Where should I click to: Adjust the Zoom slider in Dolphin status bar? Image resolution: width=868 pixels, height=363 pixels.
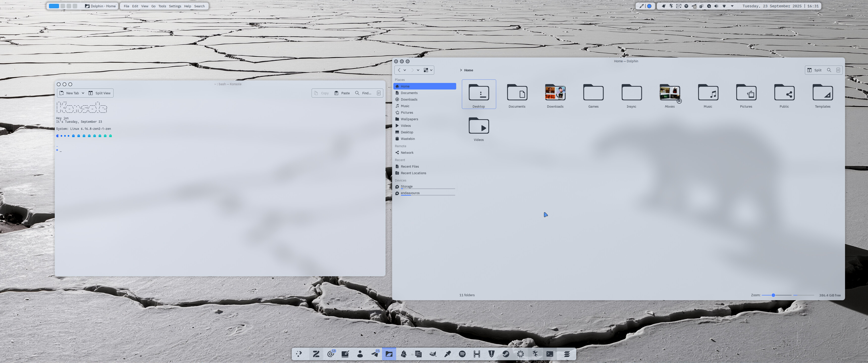773,295
